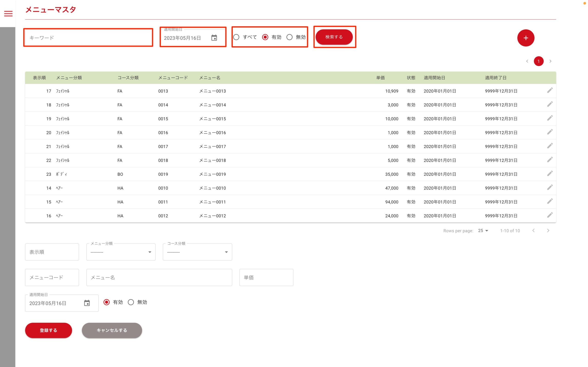
Task: Open calendar icon in bottom form date field
Action: 87,303
